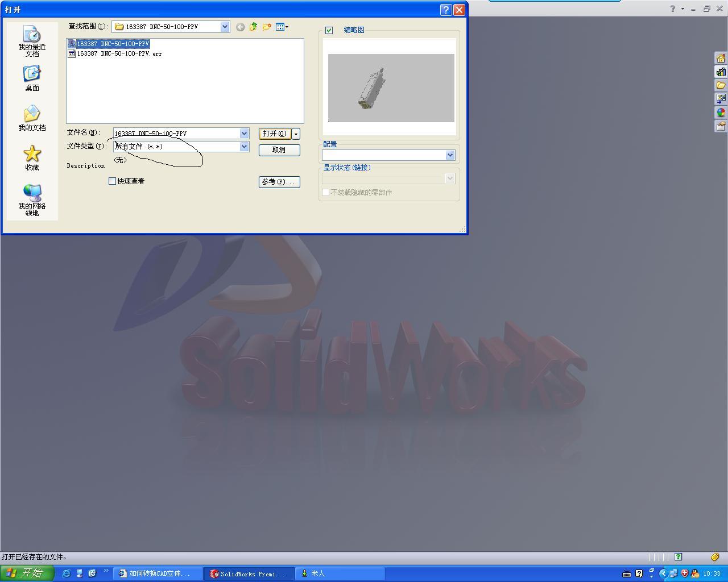Open the Appearances color ball tab
This screenshot has height=582, width=728.
721,113
